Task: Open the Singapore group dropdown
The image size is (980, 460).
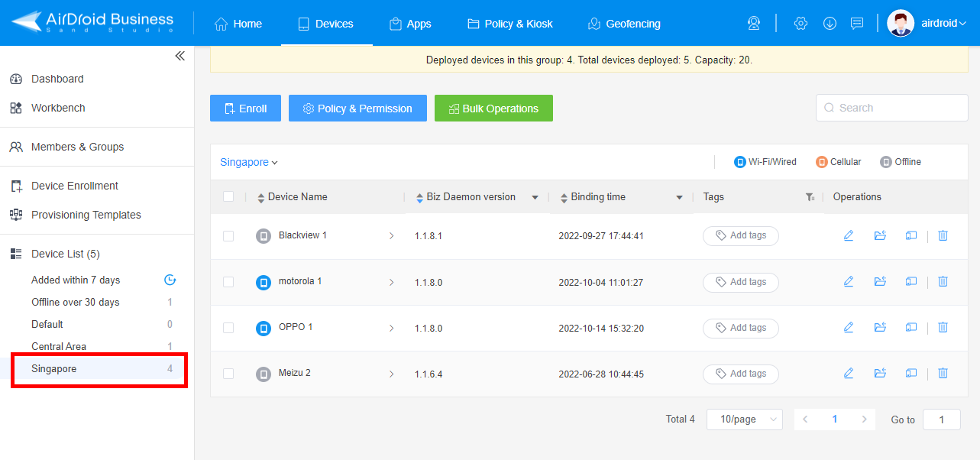Action: tap(249, 162)
